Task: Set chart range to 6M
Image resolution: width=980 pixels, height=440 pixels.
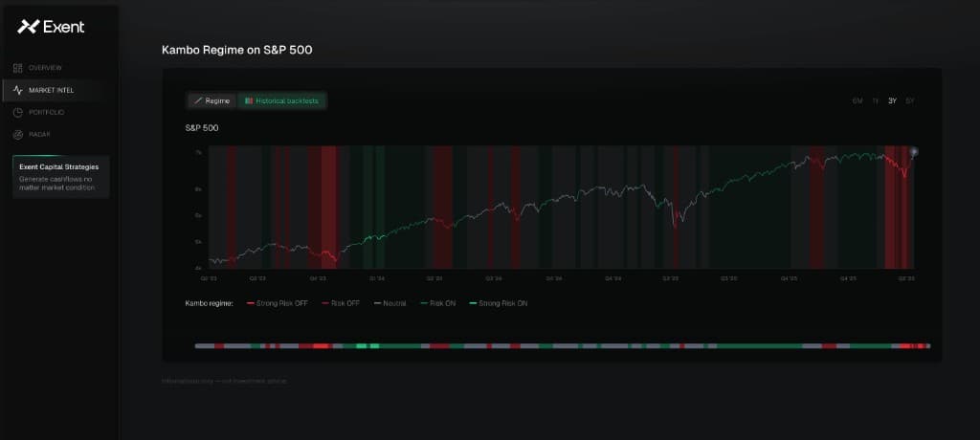Action: tap(857, 100)
